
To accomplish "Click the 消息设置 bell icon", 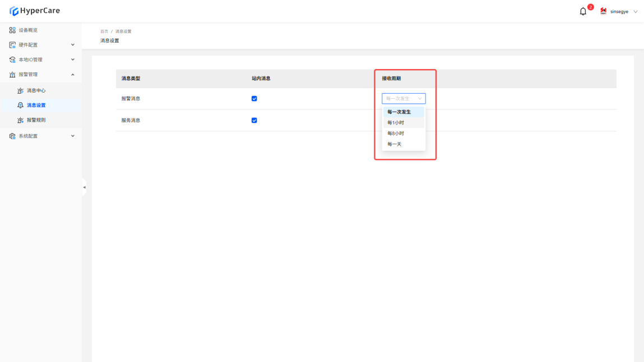I will pos(20,106).
